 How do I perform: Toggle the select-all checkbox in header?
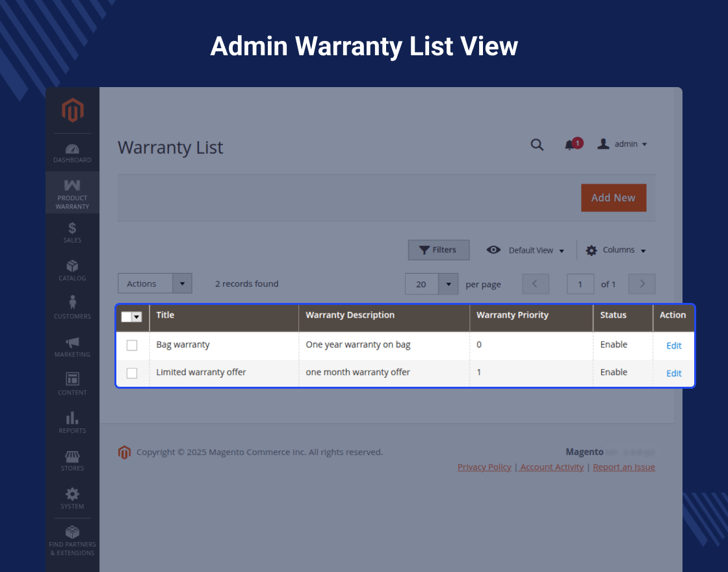(126, 317)
